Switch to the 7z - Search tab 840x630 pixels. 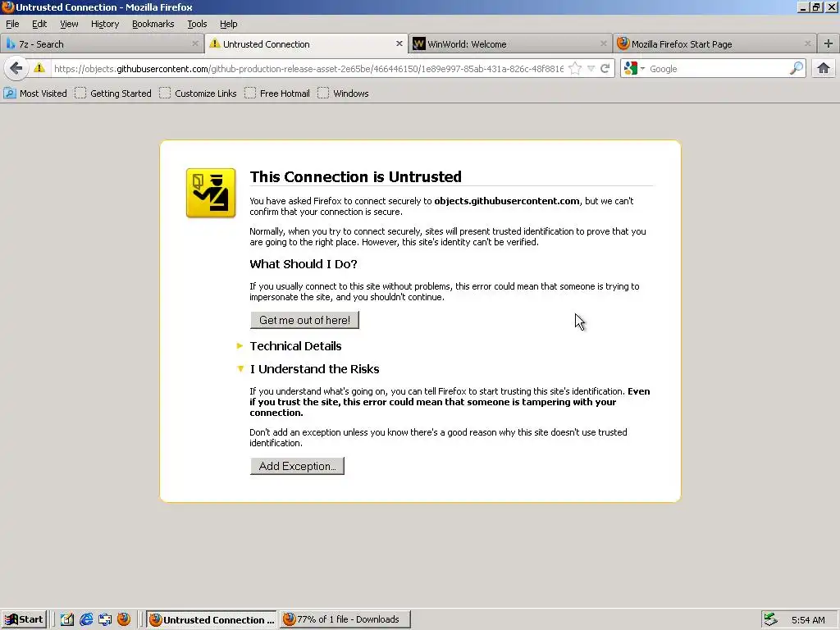pyautogui.click(x=102, y=44)
